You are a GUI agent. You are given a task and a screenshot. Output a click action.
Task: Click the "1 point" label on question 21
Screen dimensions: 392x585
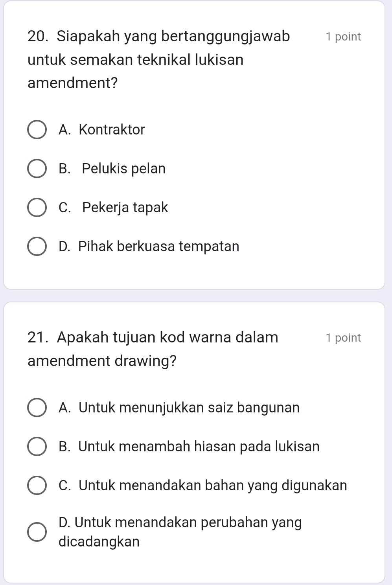point(343,338)
